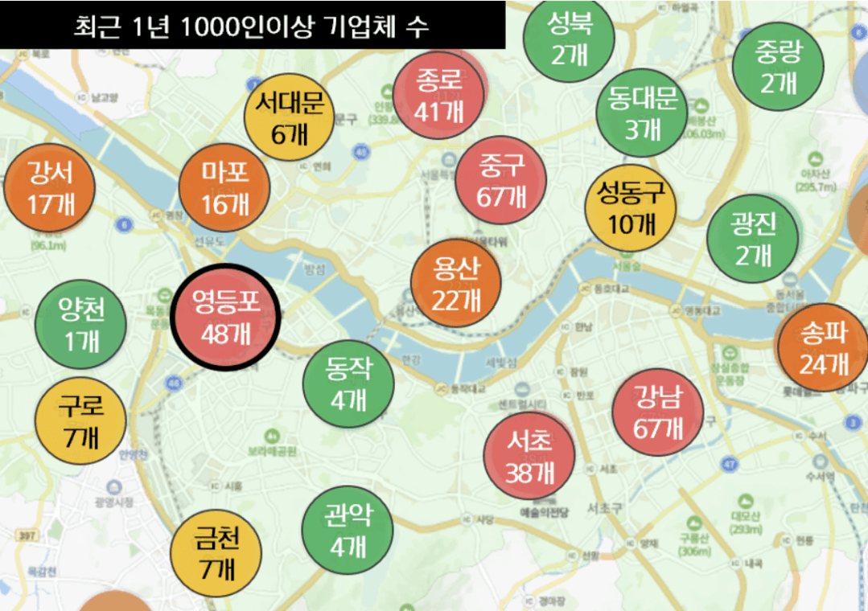Click the 성북 2개 bubble

(x=569, y=39)
